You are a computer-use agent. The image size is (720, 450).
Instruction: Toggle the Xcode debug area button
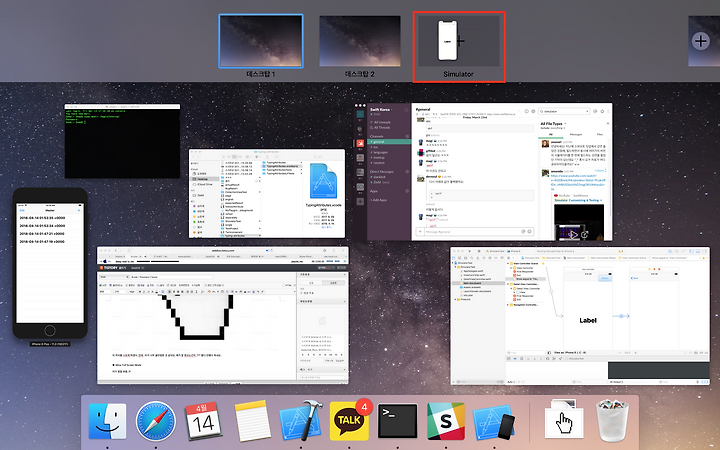[x=698, y=251]
